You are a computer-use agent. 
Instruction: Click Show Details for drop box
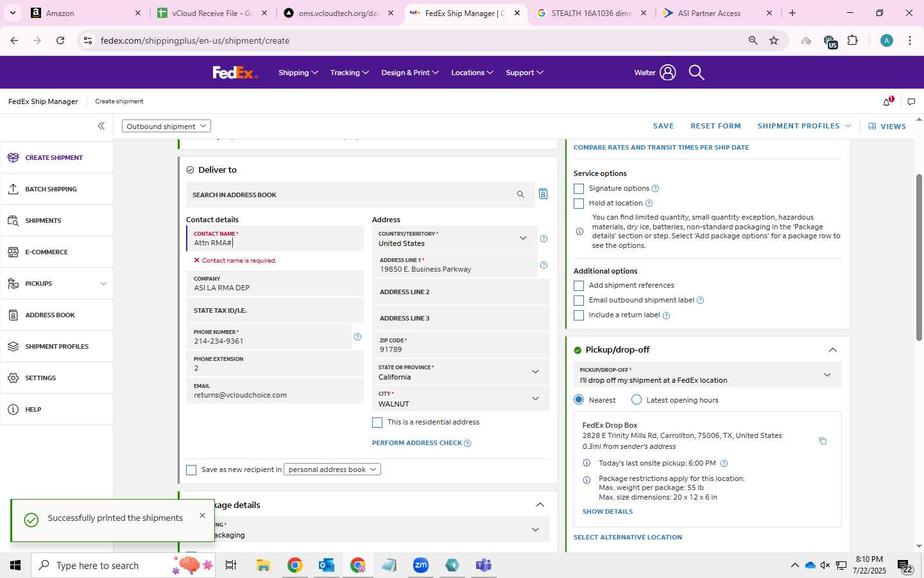pyautogui.click(x=608, y=512)
